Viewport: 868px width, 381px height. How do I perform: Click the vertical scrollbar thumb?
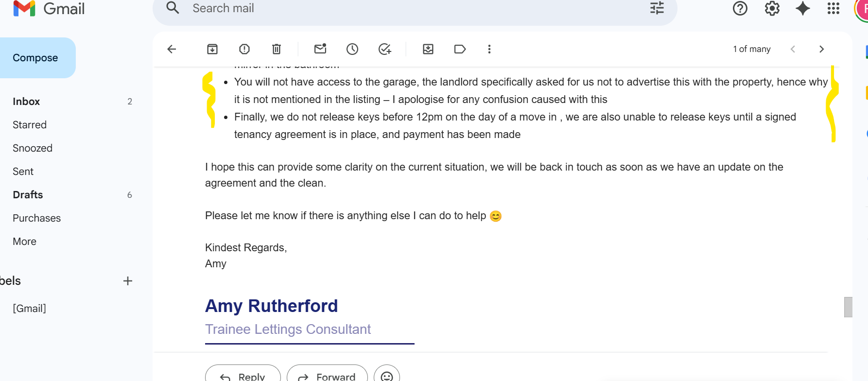pyautogui.click(x=848, y=307)
